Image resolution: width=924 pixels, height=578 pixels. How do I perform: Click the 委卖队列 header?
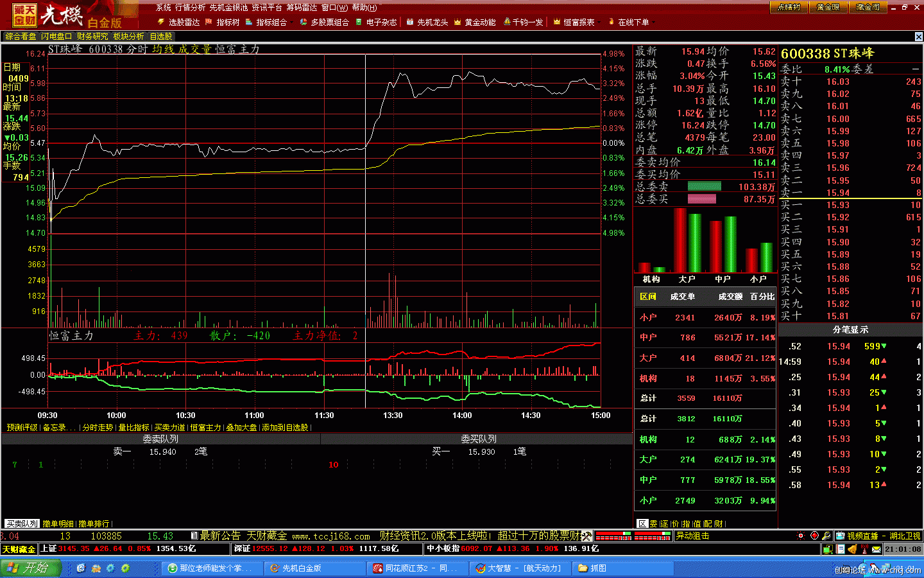[x=160, y=439]
